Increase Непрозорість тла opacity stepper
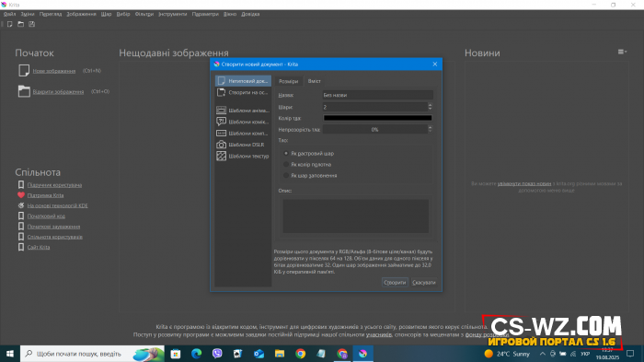 click(430, 127)
